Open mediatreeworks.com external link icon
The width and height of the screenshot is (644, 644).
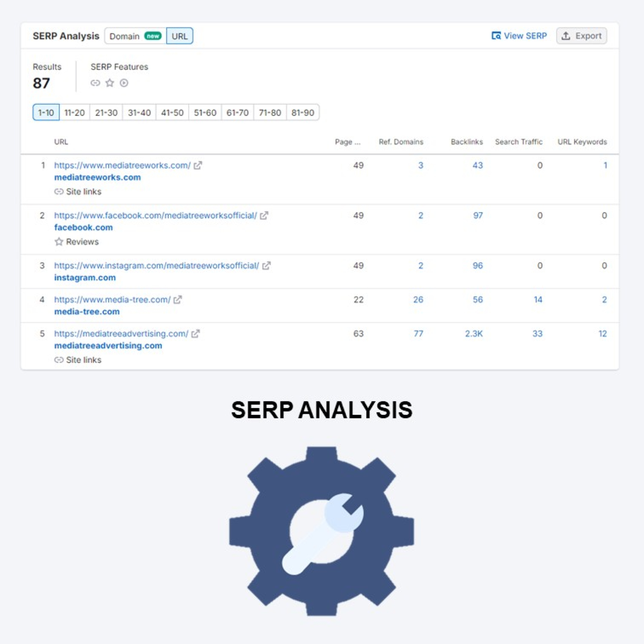click(197, 165)
